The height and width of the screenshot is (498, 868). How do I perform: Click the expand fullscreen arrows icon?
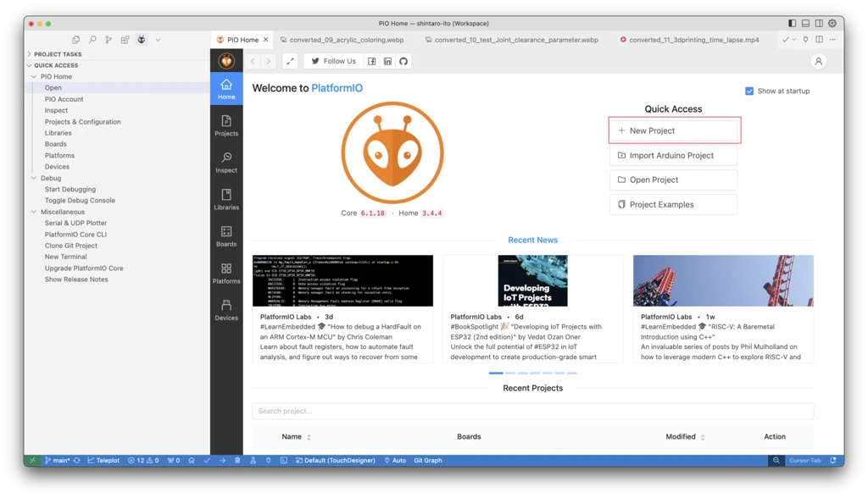click(290, 62)
